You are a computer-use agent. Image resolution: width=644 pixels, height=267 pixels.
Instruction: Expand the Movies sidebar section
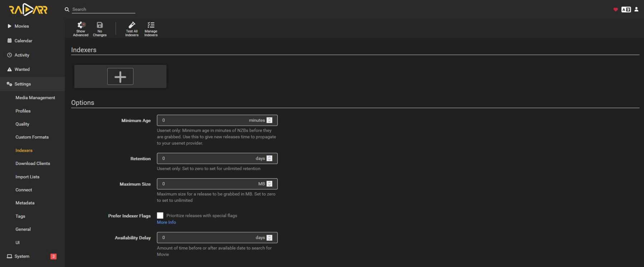pyautogui.click(x=21, y=26)
